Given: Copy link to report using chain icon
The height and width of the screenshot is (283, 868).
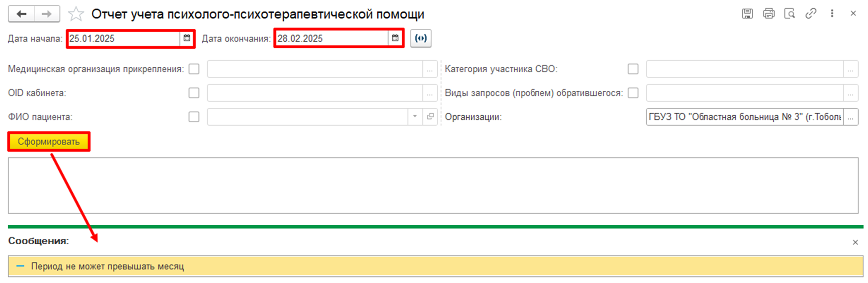Looking at the screenshot, I should tap(811, 14).
